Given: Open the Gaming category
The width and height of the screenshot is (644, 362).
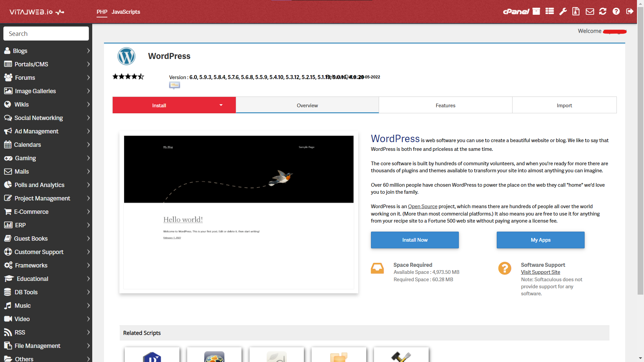Looking at the screenshot, I should tap(46, 158).
